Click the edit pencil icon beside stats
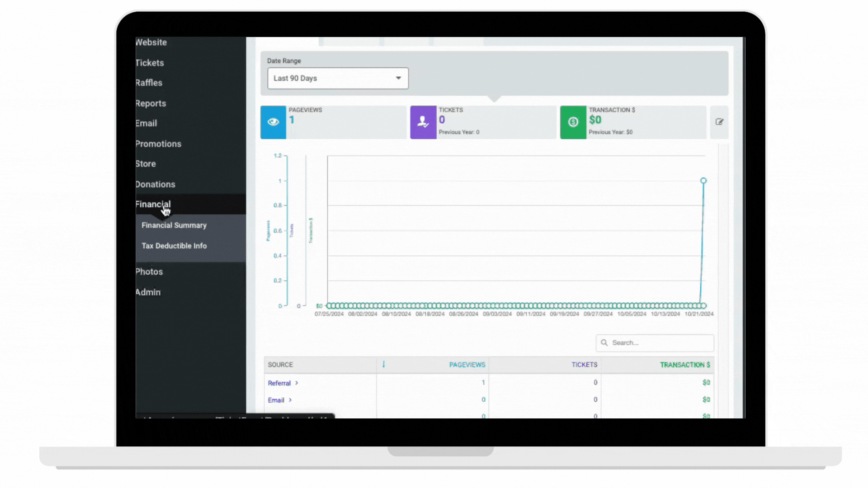Screen dimensions: 868x488 coord(719,122)
